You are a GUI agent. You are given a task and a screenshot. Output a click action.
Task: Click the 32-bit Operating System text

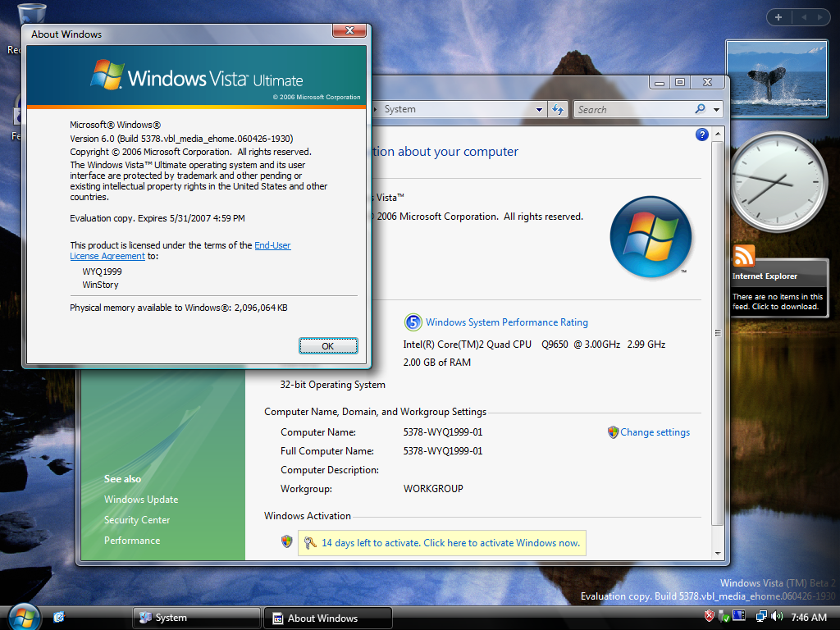[x=332, y=385]
